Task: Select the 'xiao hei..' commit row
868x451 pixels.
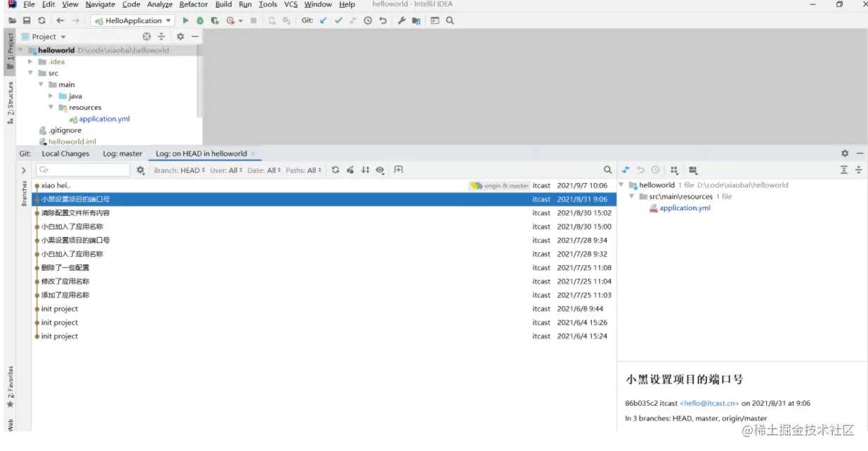Action: 324,186
